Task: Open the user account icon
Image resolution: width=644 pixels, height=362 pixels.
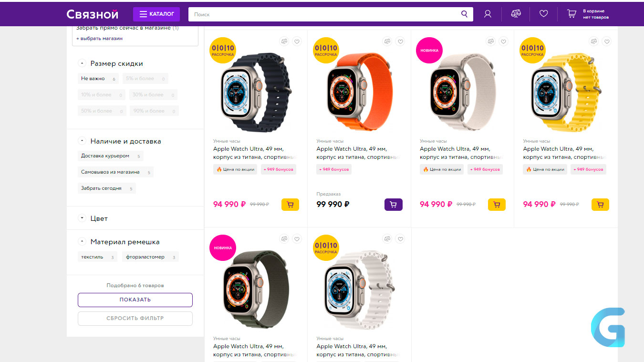Action: pos(488,14)
